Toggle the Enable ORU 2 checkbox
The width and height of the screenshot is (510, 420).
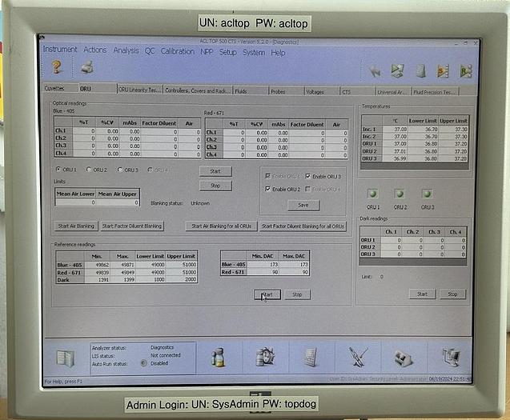pyautogui.click(x=267, y=189)
